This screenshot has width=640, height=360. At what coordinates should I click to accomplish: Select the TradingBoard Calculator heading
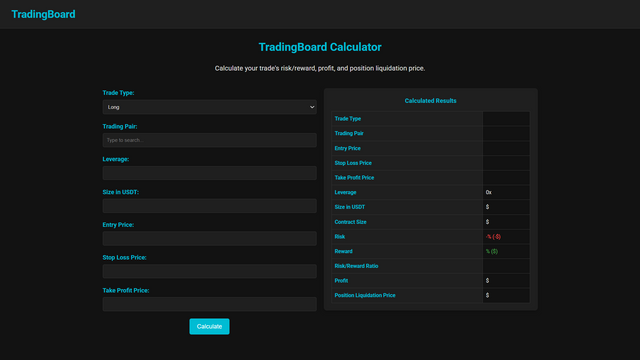pyautogui.click(x=320, y=47)
